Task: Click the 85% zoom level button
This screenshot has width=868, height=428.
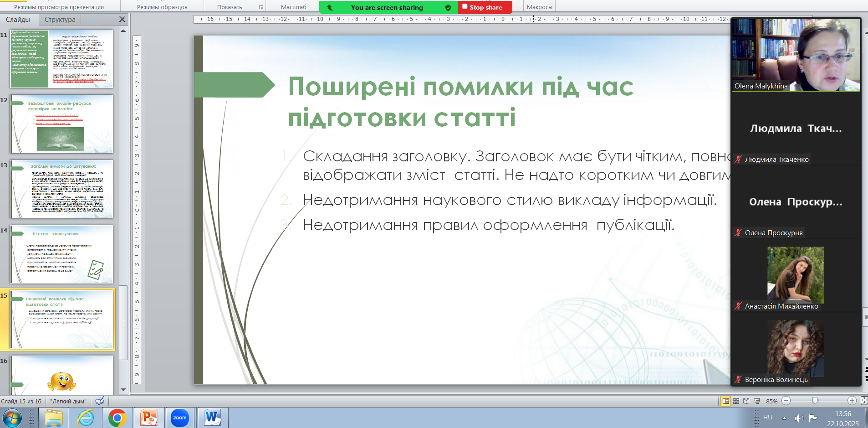Action: tap(771, 401)
